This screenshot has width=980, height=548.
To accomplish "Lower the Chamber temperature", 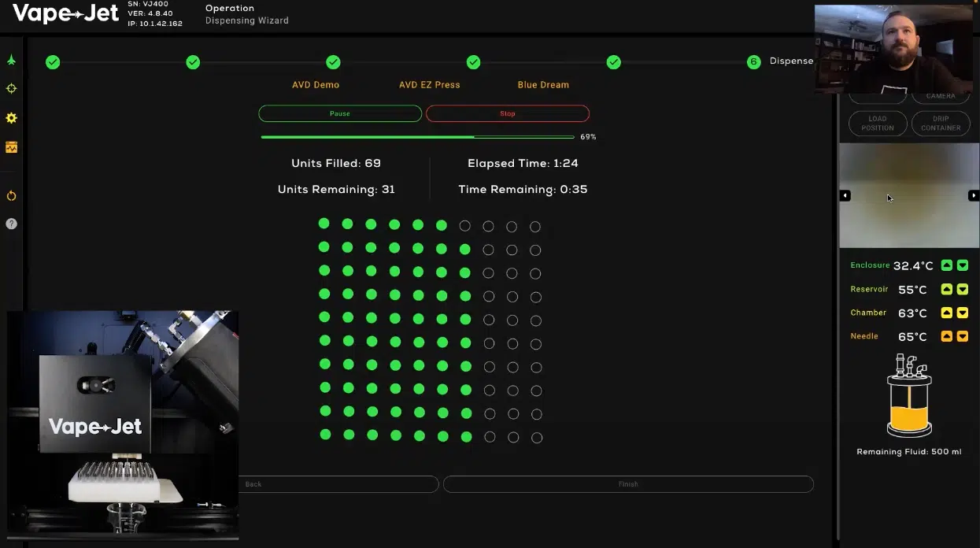I will tap(962, 313).
